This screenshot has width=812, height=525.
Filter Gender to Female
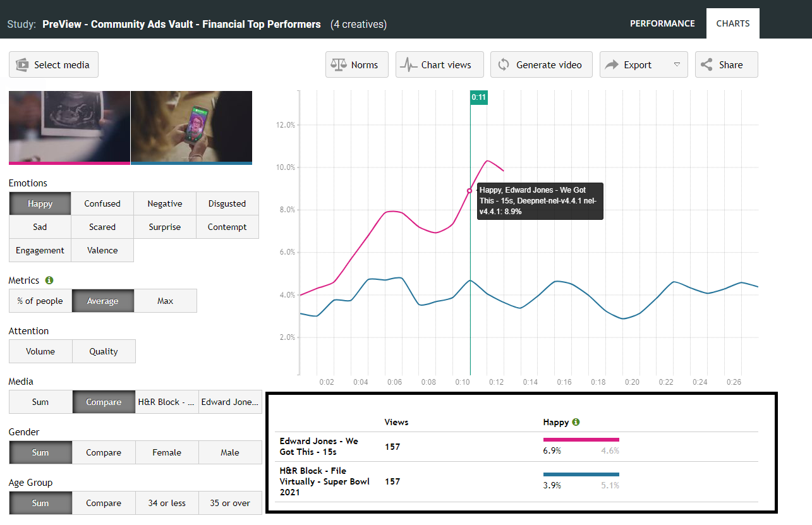(x=167, y=452)
